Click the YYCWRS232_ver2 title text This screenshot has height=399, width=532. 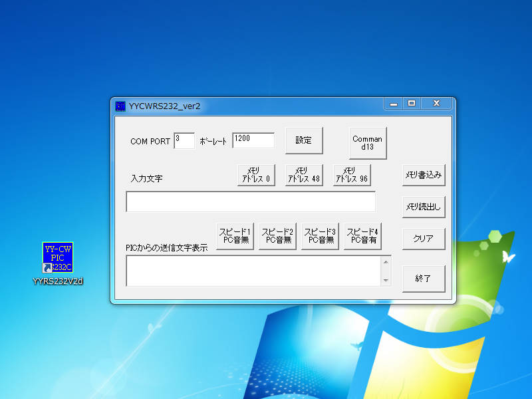[164, 106]
